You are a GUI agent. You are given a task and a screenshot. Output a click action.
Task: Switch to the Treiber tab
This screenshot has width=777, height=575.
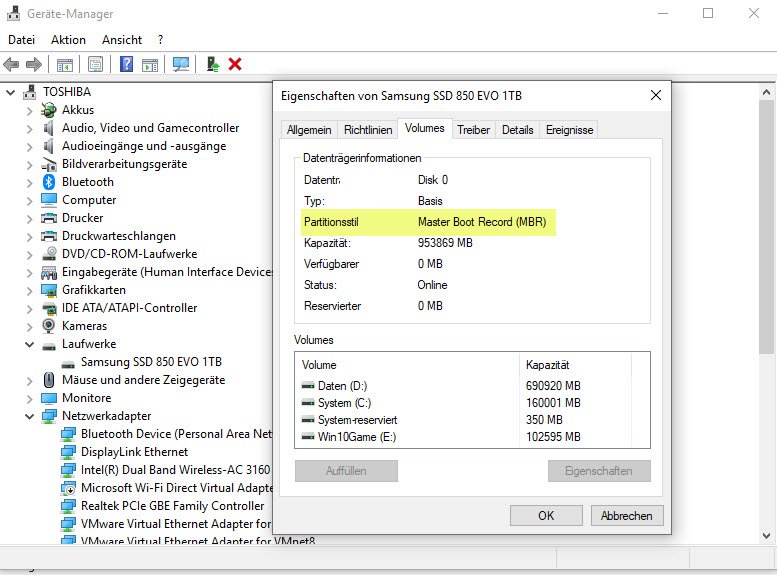(x=473, y=130)
